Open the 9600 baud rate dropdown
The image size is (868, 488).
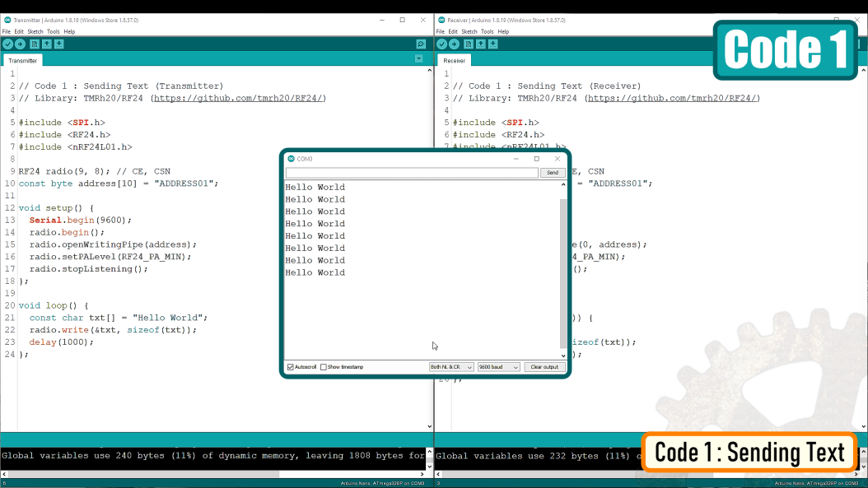497,367
